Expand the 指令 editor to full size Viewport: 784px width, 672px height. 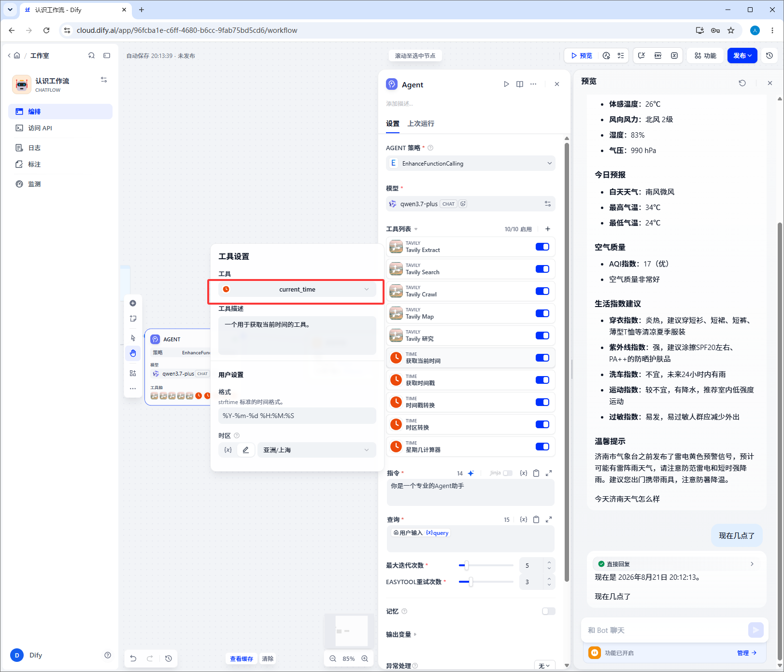(549, 473)
